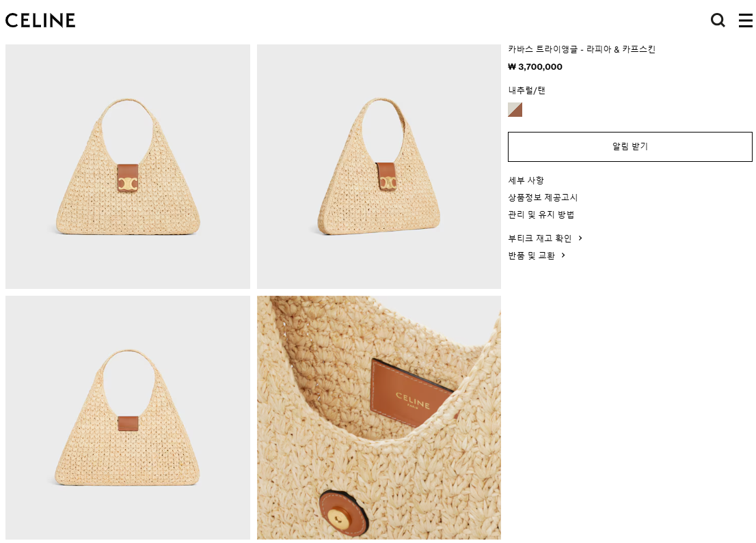Click the gold Triomphe clasp on front image

(128, 184)
